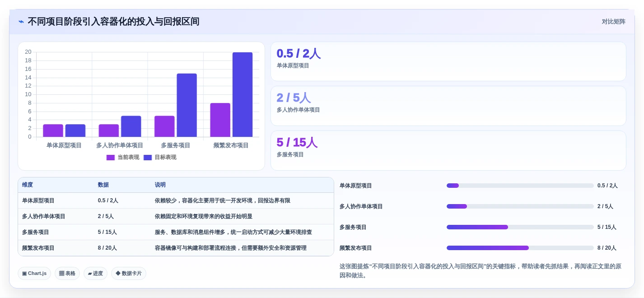Click the Chart.js tag chip

pos(34,274)
